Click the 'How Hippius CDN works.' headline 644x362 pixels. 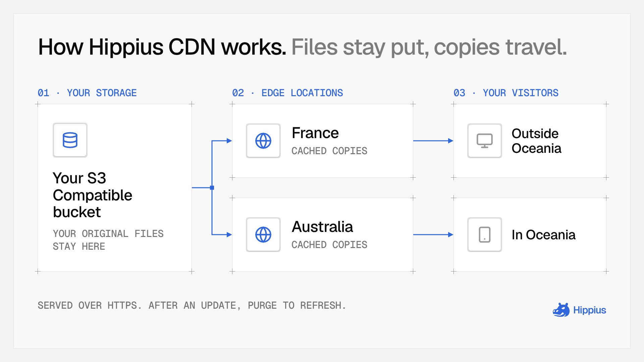[162, 47]
